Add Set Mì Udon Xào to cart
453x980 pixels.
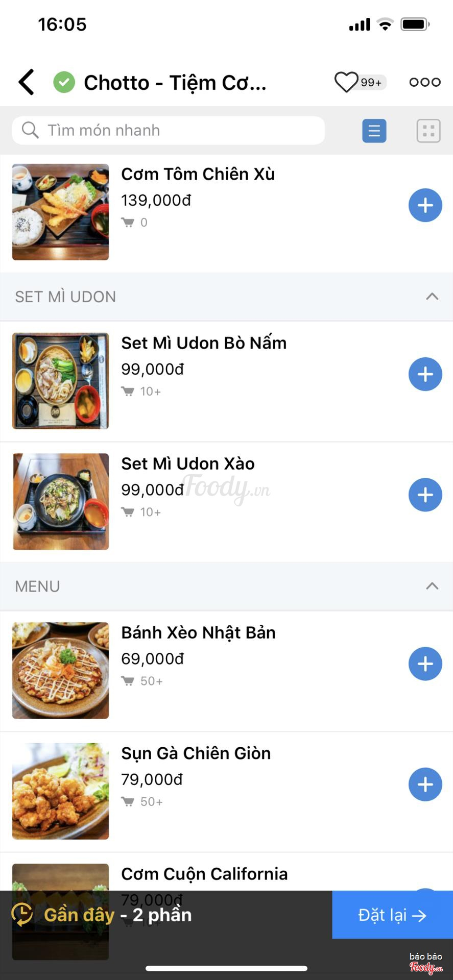coord(425,495)
